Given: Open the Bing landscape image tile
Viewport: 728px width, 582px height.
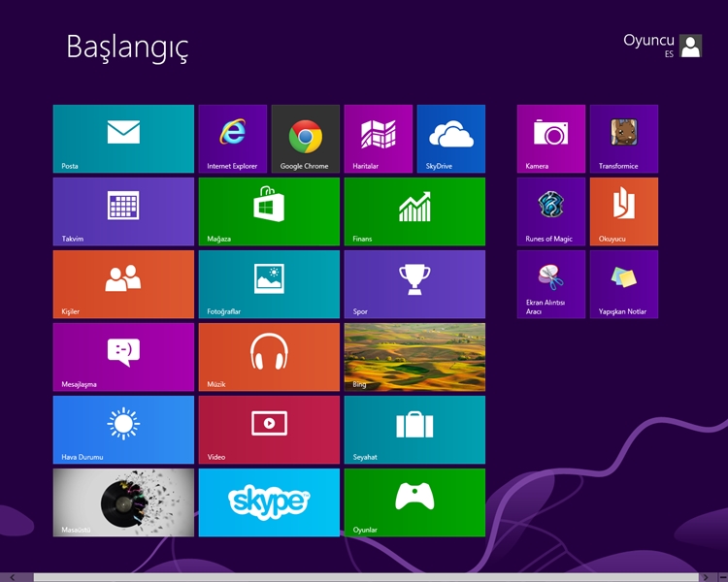Looking at the screenshot, I should click(x=414, y=357).
